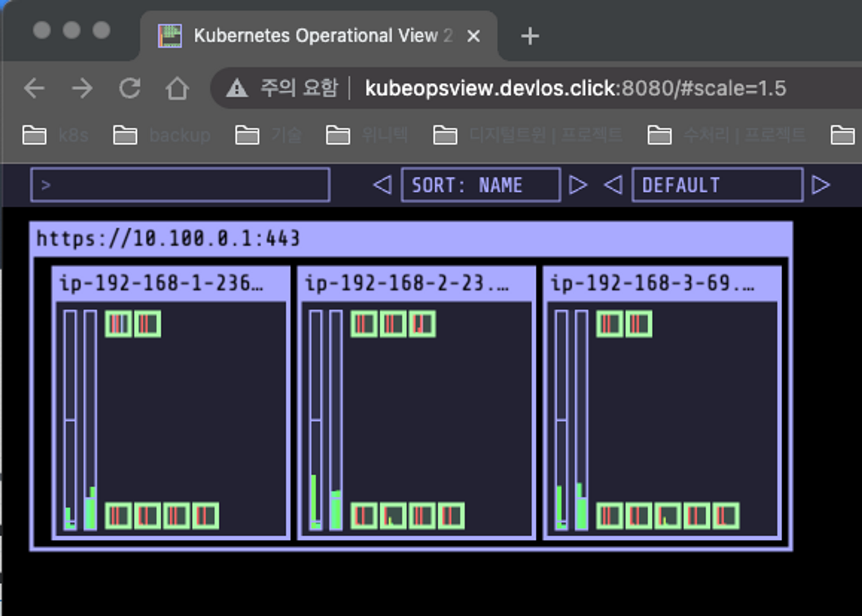Select the Kubernetes Operational View tab
The height and width of the screenshot is (616, 862).
pos(319,36)
